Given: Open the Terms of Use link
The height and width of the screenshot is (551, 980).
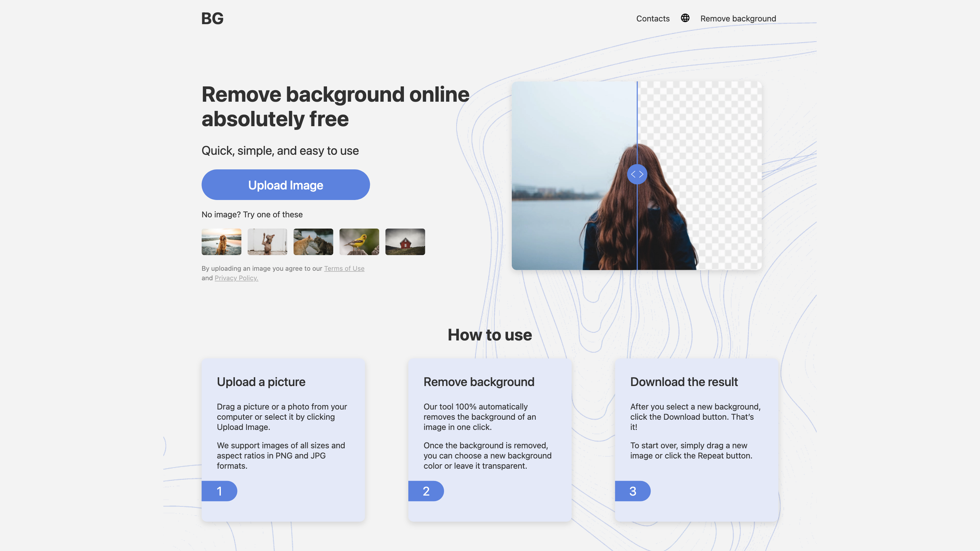Looking at the screenshot, I should [x=344, y=268].
